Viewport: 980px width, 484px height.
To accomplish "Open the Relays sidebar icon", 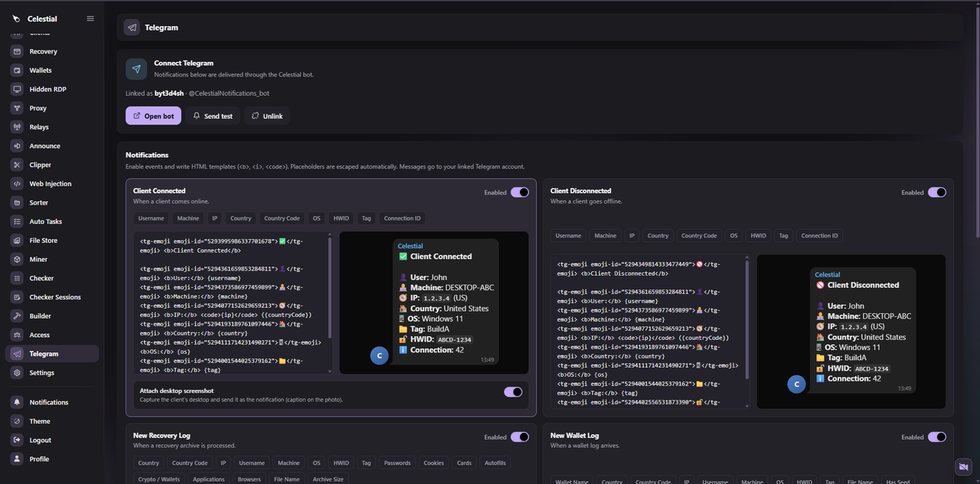I will pos(16,127).
